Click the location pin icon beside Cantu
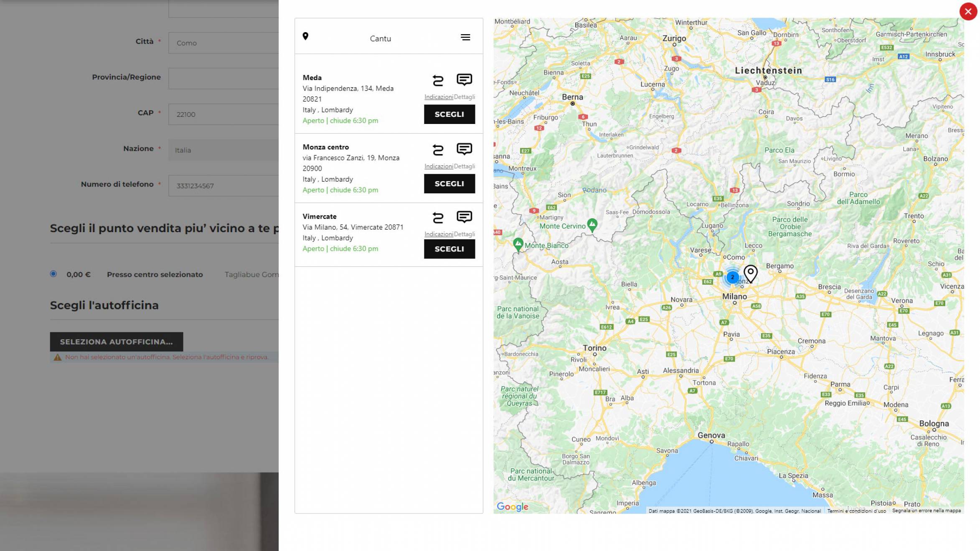 click(x=305, y=36)
